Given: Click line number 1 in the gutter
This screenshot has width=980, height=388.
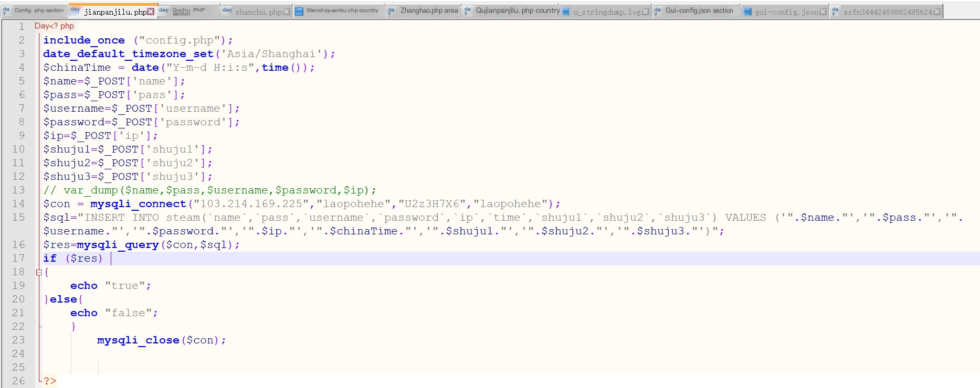Looking at the screenshot, I should pyautogui.click(x=22, y=26).
